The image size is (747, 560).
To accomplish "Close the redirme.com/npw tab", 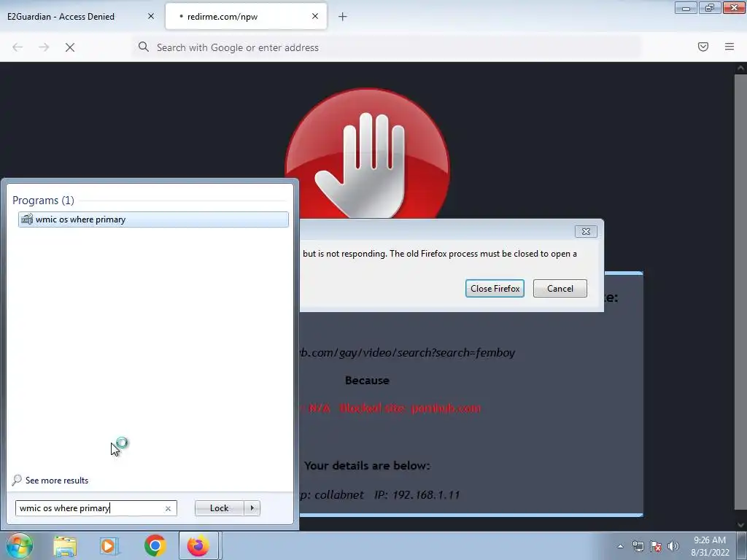I will point(315,16).
